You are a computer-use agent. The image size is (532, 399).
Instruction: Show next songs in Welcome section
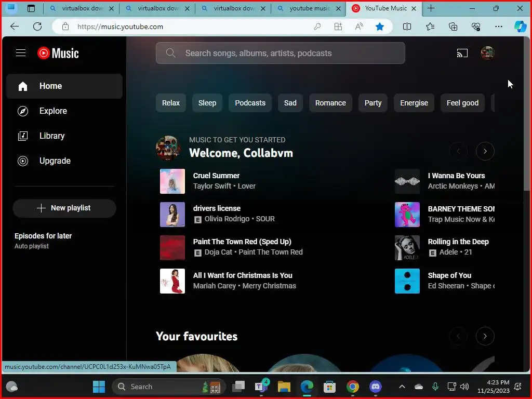click(x=485, y=151)
